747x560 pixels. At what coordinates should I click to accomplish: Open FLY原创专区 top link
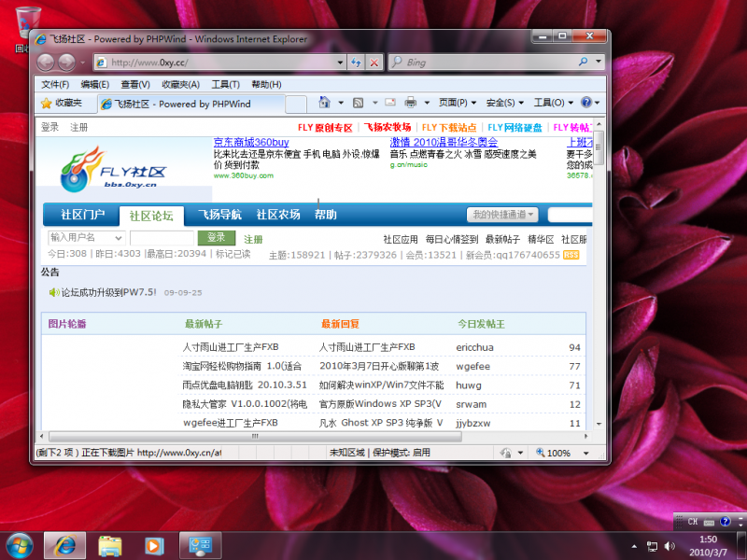(325, 127)
